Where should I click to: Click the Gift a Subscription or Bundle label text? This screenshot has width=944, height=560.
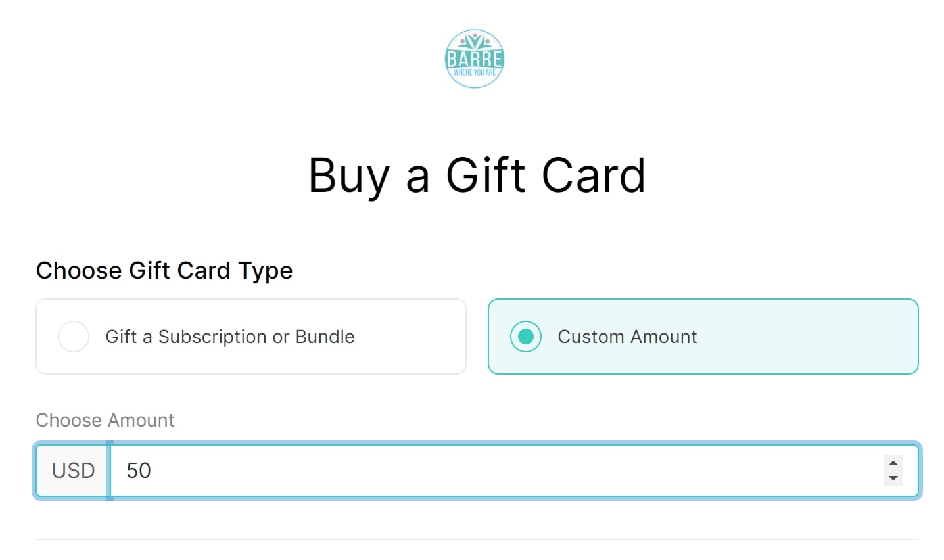[x=229, y=337]
